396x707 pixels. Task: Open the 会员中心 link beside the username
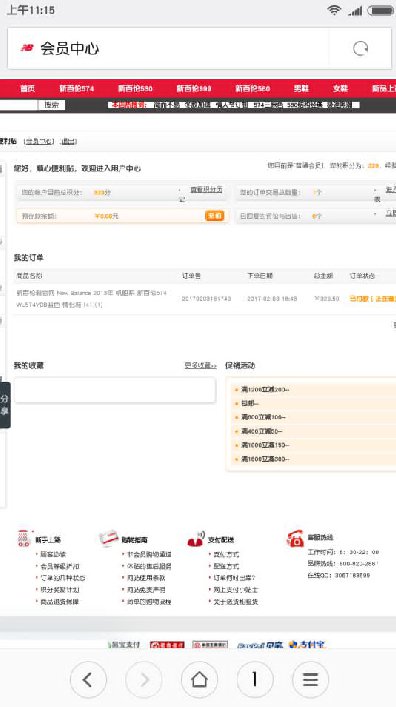pos(39,142)
